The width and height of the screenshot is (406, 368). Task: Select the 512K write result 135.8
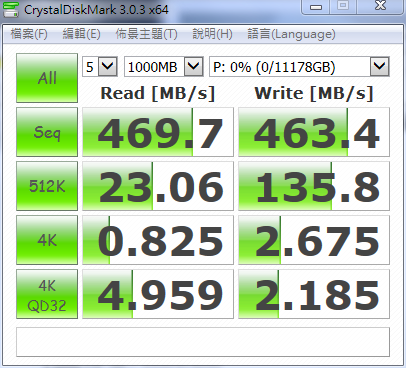coord(314,186)
